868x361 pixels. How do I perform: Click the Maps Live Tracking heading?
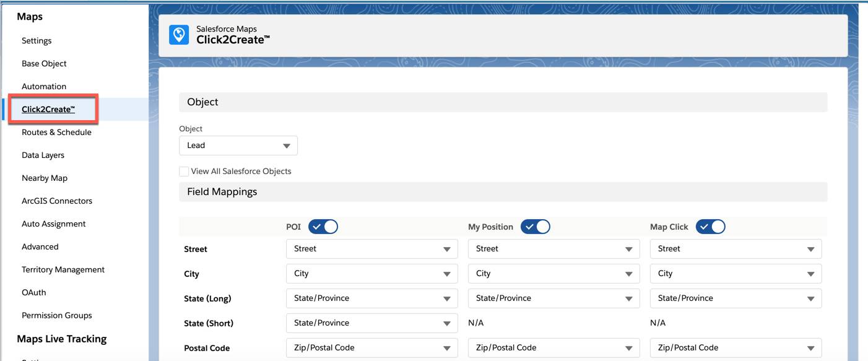pos(62,339)
